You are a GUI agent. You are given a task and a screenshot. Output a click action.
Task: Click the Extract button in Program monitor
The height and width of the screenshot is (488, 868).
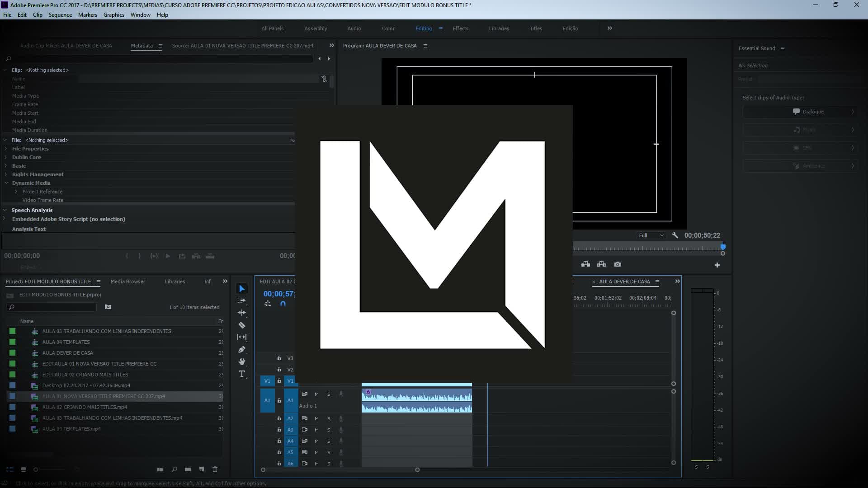pyautogui.click(x=601, y=264)
